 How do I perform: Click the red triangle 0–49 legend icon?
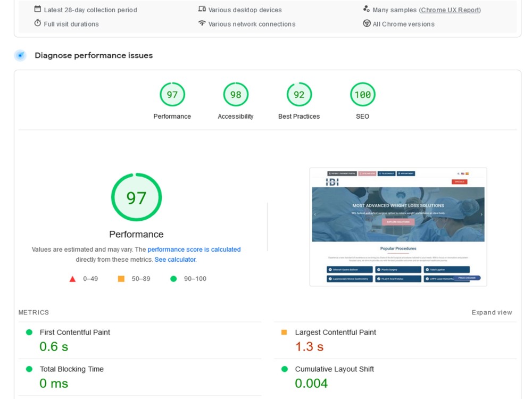click(72, 279)
